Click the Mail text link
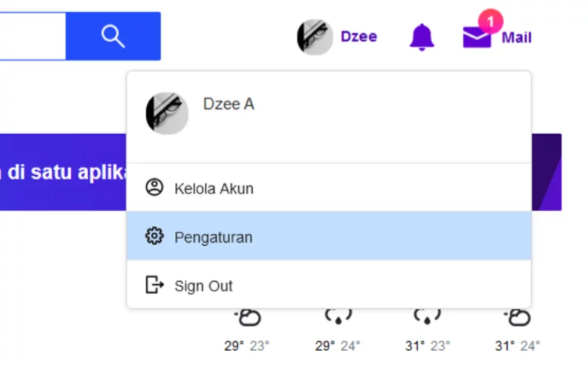Viewport: 588px width, 368px height. [x=517, y=38]
